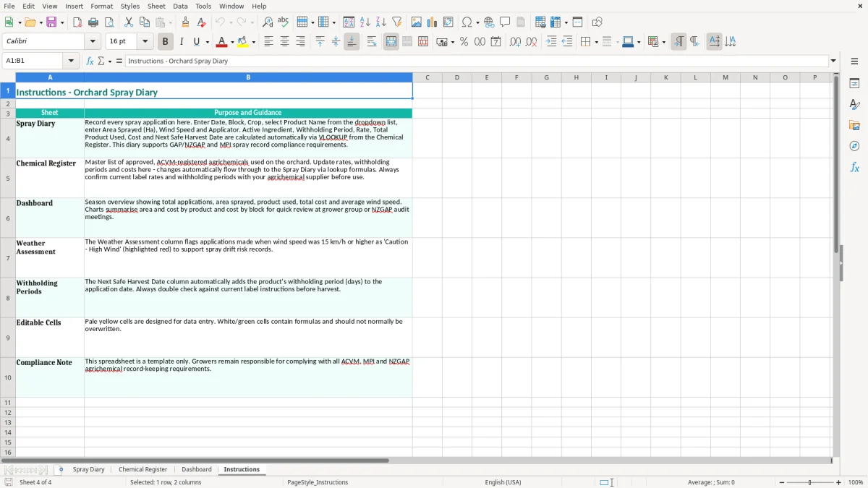Expand the formula bar arrow

click(x=833, y=61)
